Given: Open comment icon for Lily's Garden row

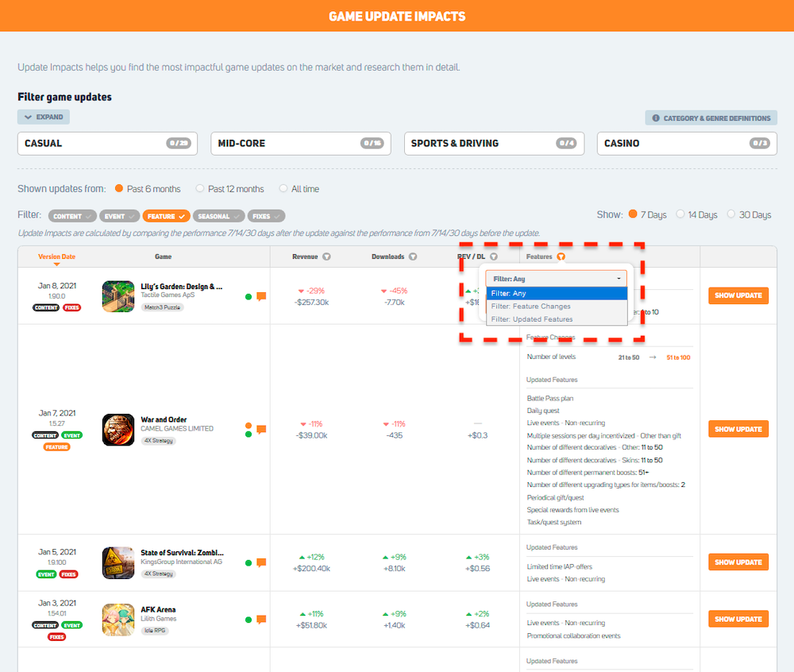Looking at the screenshot, I should tap(261, 296).
